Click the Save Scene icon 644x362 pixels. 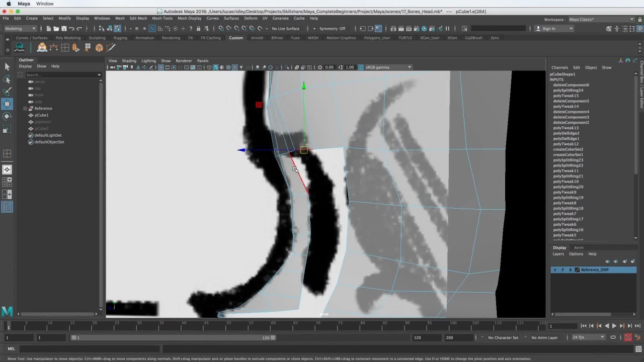pos(64,29)
